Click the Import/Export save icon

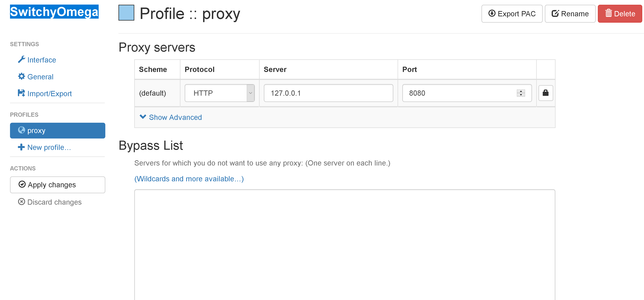pyautogui.click(x=22, y=93)
